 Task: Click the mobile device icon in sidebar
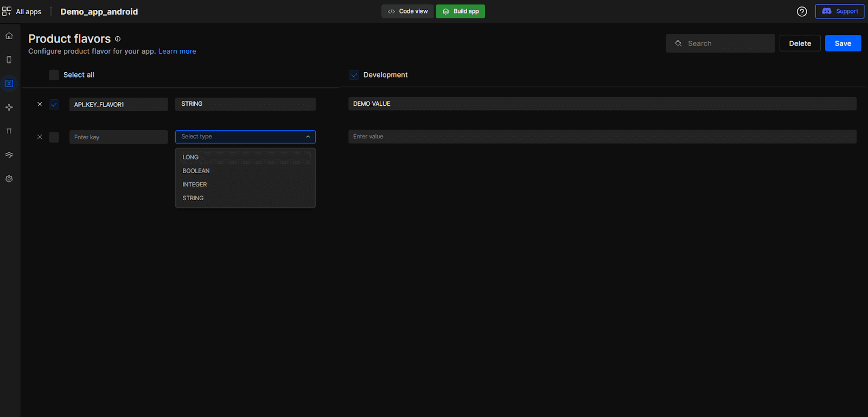(x=9, y=60)
